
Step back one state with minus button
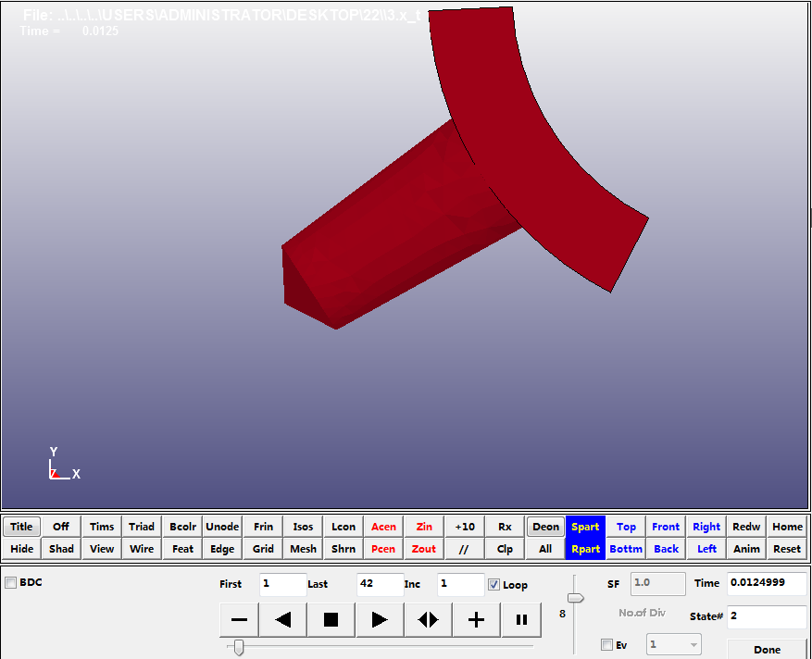239,619
